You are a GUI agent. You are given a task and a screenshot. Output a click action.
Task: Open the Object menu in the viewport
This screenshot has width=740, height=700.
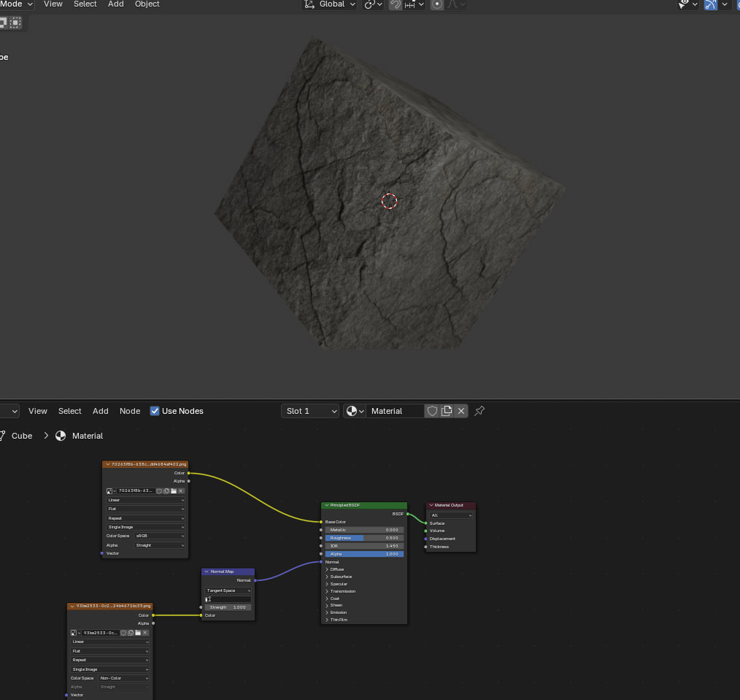[x=147, y=4]
